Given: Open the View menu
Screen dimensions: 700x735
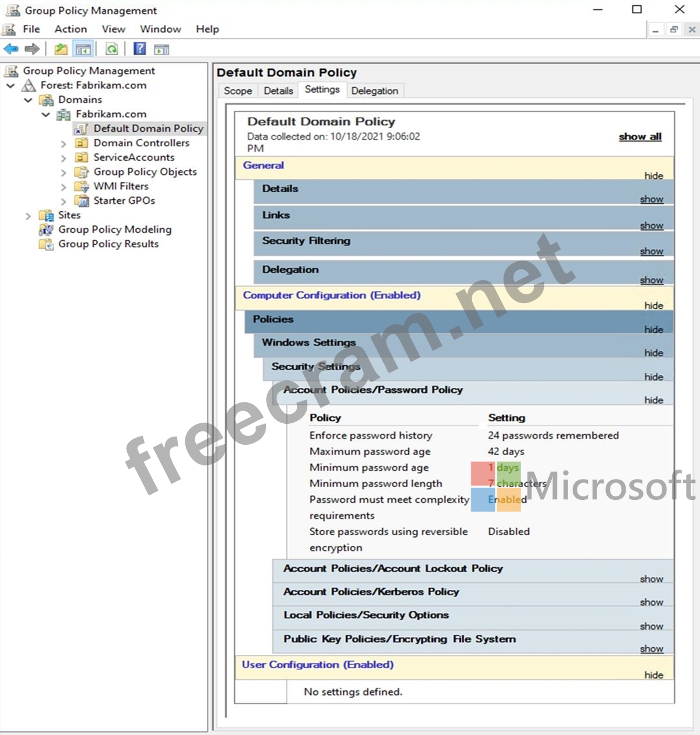Looking at the screenshot, I should coord(113,29).
